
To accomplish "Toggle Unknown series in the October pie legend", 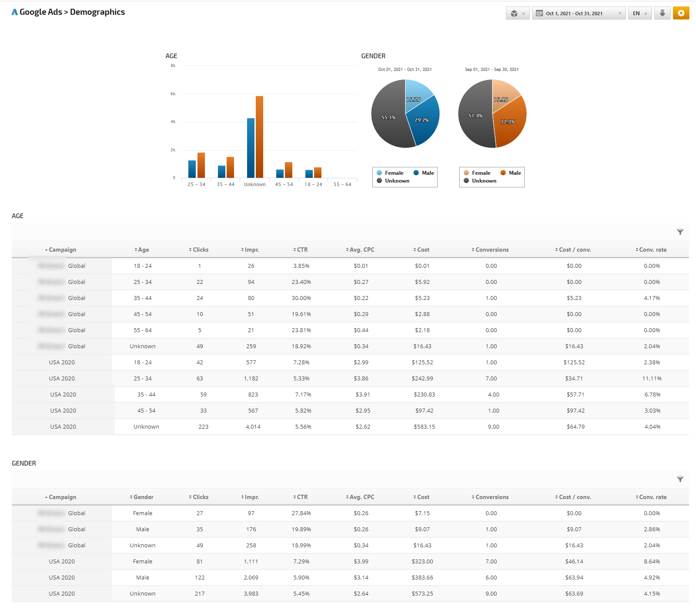I will click(393, 181).
